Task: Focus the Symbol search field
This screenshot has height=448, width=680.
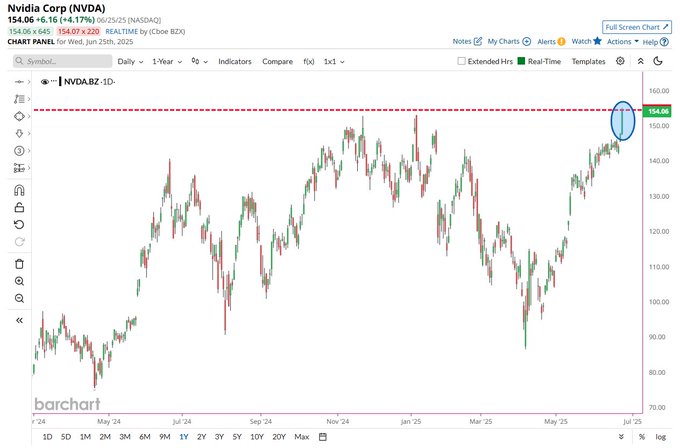Action: coord(62,61)
